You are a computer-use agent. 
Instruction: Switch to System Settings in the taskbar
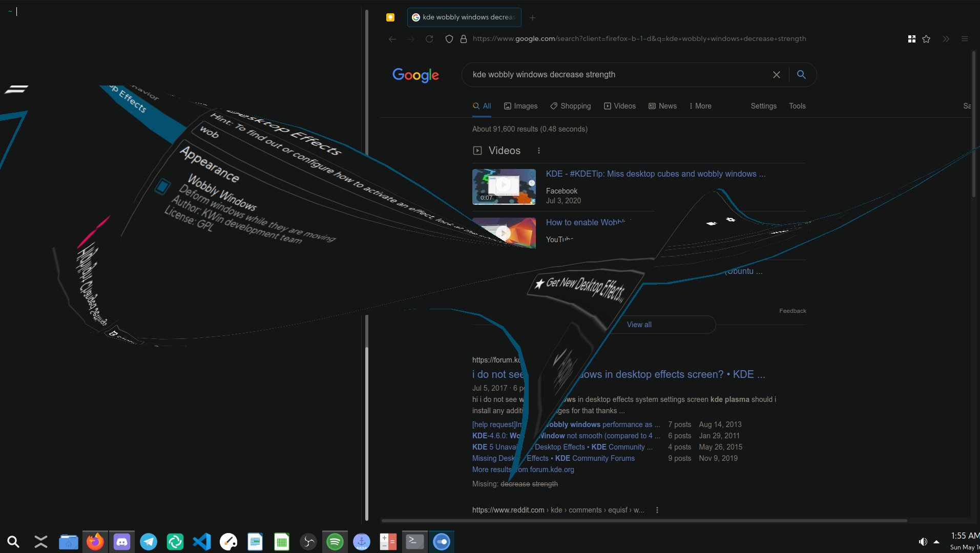(442, 542)
